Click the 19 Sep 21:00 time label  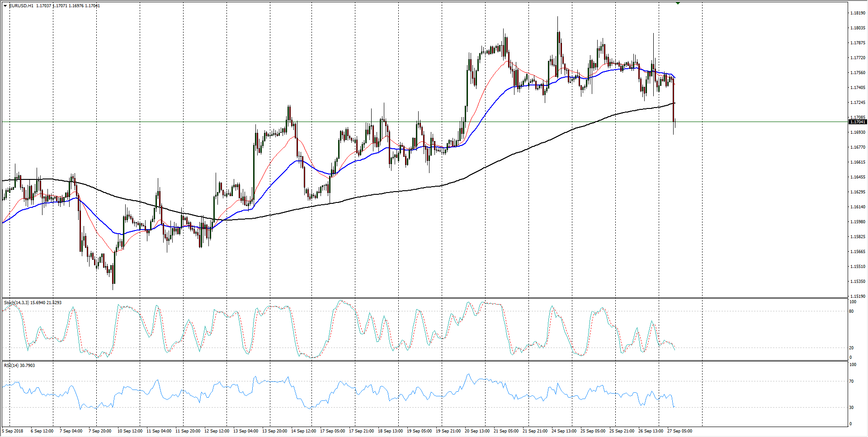[448, 431]
